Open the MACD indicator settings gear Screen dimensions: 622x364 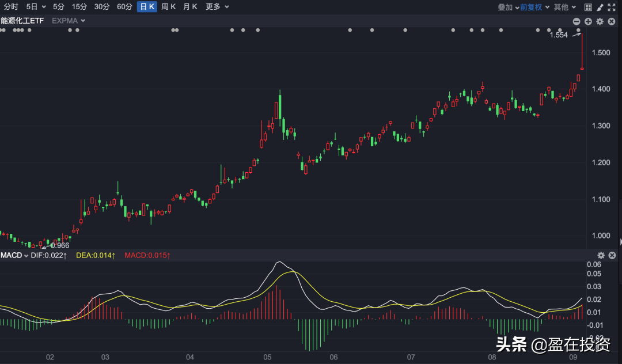(601, 255)
